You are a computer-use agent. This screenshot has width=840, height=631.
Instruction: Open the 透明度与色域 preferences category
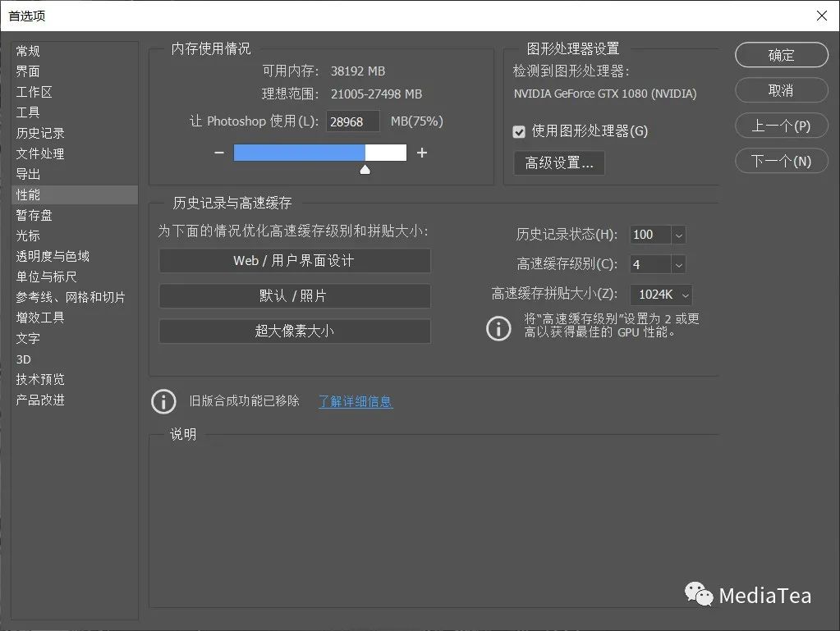tap(53, 256)
